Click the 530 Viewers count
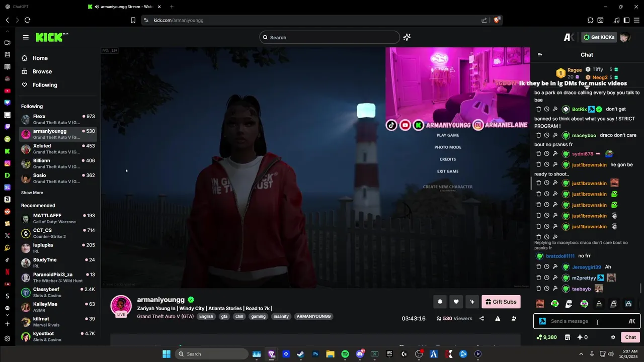The height and width of the screenshot is (362, 644). [x=454, y=318]
